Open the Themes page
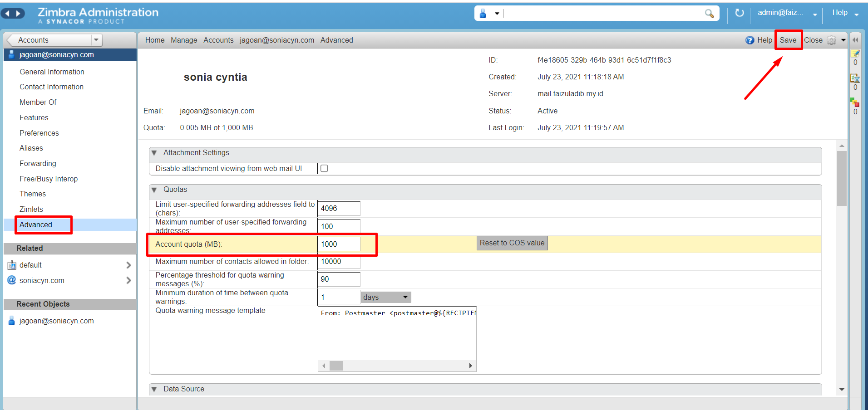 (x=33, y=194)
